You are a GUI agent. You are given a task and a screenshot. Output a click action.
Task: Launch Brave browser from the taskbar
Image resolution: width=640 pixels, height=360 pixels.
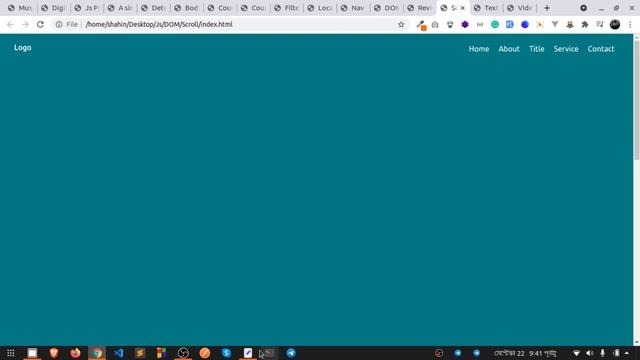tap(54, 353)
